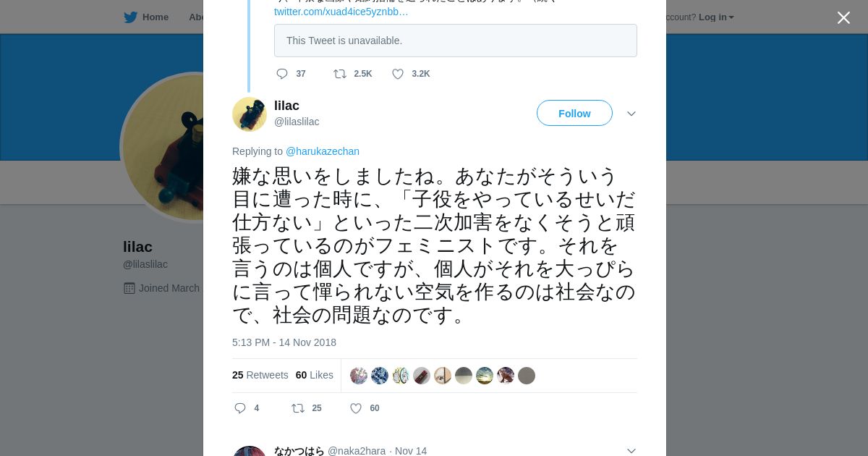
Task: Like lilac's tweet with heart icon
Action: click(356, 408)
